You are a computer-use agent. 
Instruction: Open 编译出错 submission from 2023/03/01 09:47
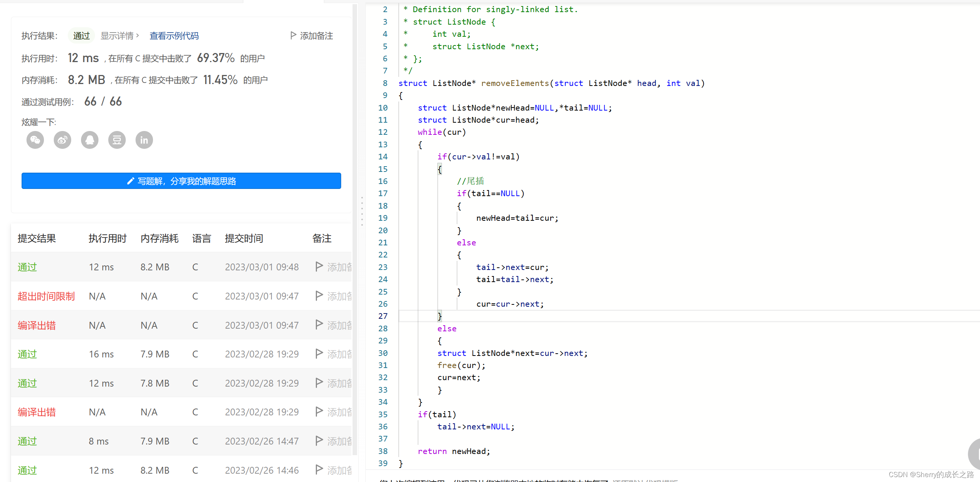(36, 325)
